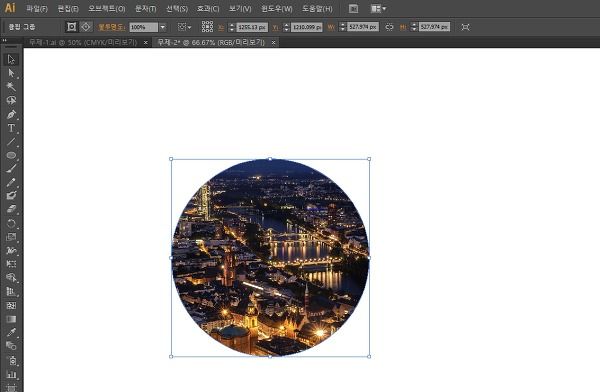
Task: Open the Arrange Documents dropdown
Action: point(378,8)
